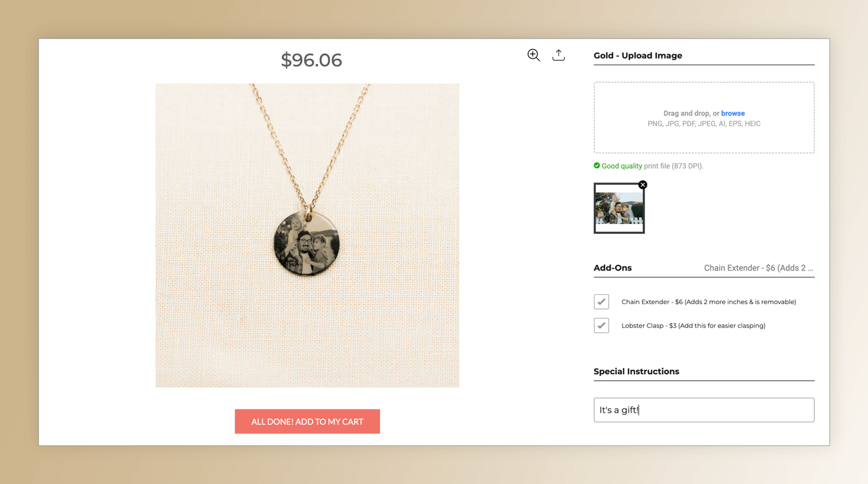Click the Chain Extender - $6 option label
The height and width of the screenshot is (484, 868).
pos(709,302)
